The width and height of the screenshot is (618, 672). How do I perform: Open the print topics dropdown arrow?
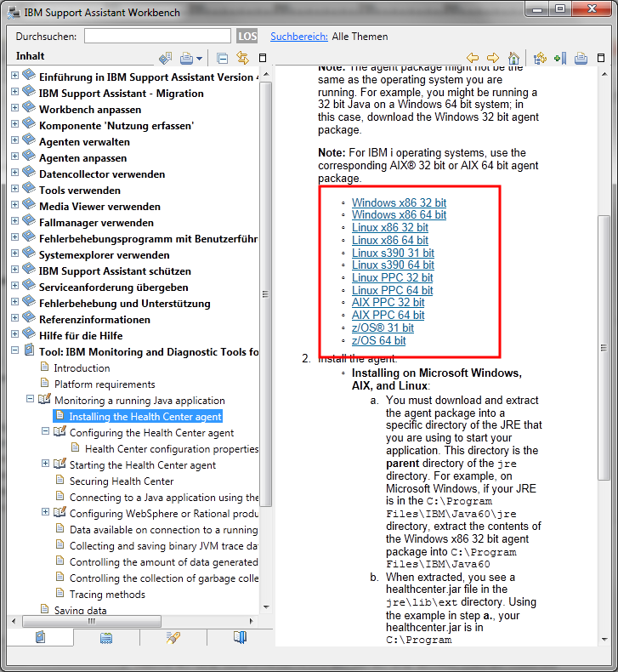click(200, 59)
